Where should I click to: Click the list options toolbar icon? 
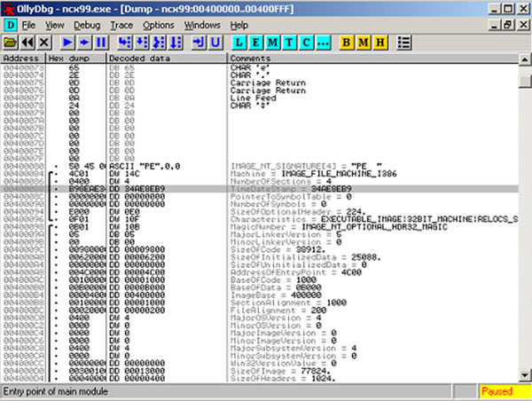pyautogui.click(x=403, y=43)
